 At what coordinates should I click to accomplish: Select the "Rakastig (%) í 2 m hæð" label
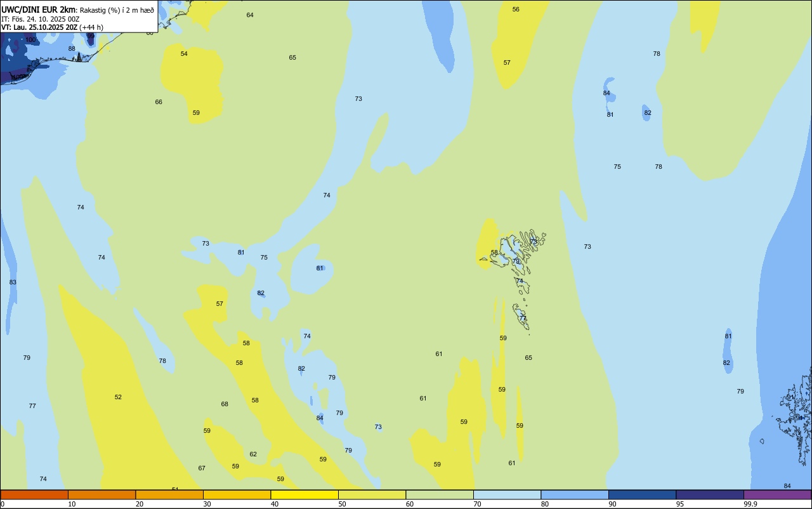pos(117,10)
